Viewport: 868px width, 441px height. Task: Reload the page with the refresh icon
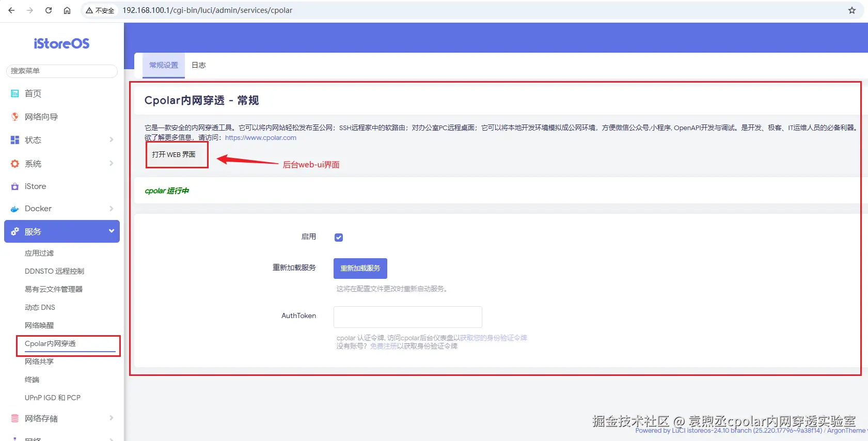pos(49,10)
